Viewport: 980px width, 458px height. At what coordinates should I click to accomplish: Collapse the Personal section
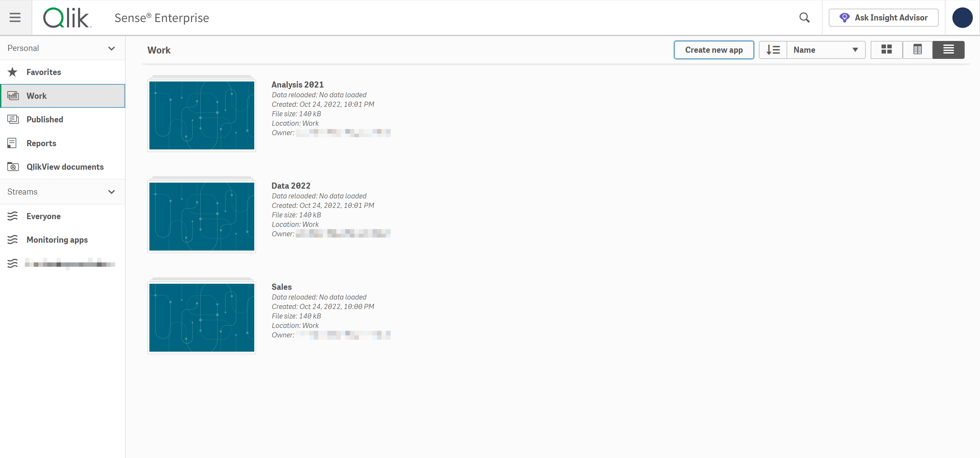click(x=112, y=48)
